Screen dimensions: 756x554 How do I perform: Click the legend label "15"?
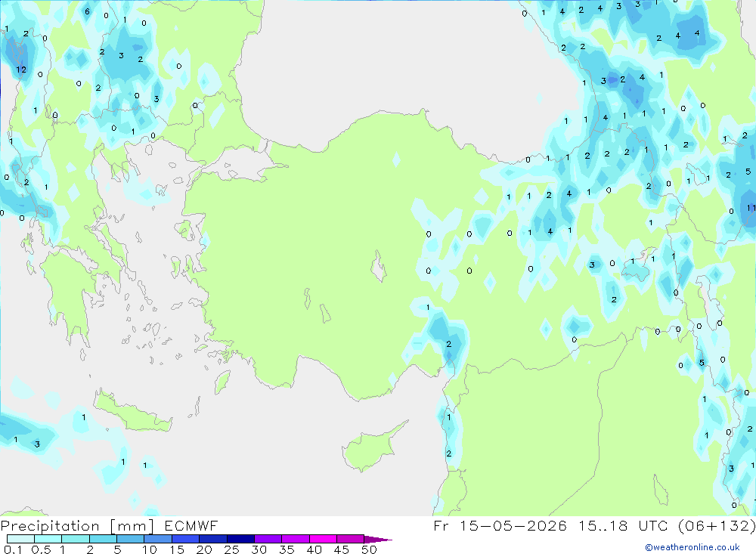coord(176,549)
